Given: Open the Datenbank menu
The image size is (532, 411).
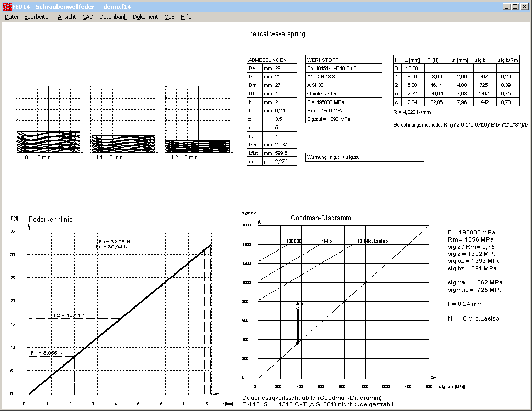Looking at the screenshot, I should [113, 17].
